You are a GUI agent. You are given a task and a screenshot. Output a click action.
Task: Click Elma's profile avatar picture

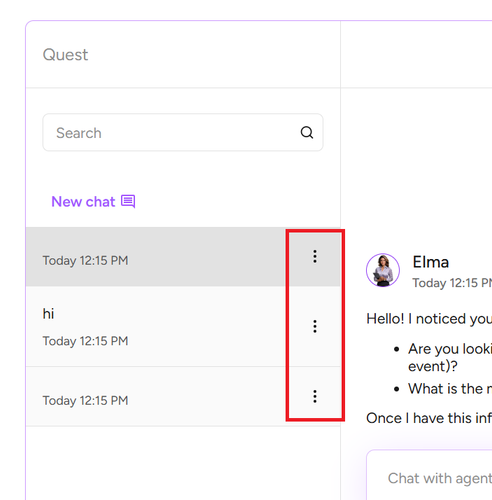coord(383,270)
